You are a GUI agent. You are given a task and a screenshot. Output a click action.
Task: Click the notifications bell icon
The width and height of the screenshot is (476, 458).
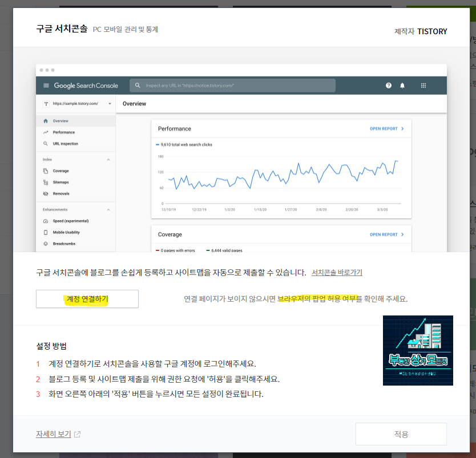(x=402, y=86)
